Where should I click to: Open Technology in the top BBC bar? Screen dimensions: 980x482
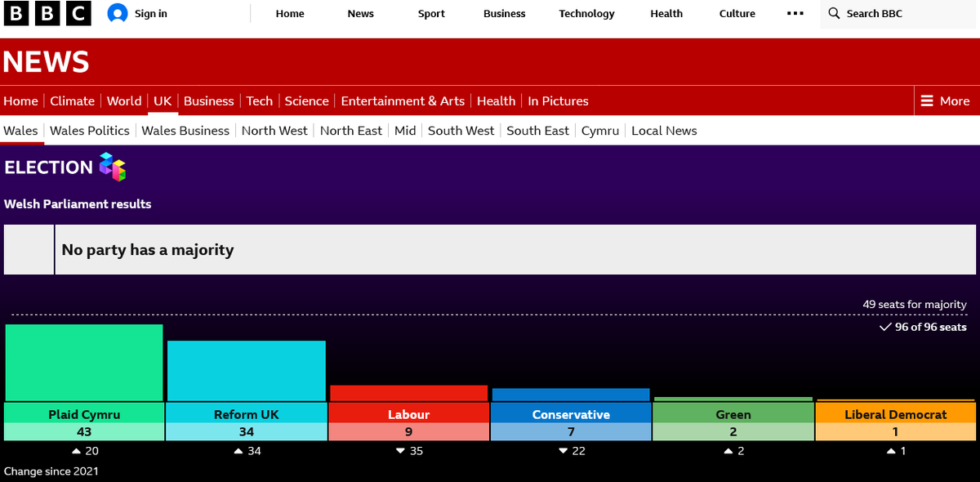point(586,13)
